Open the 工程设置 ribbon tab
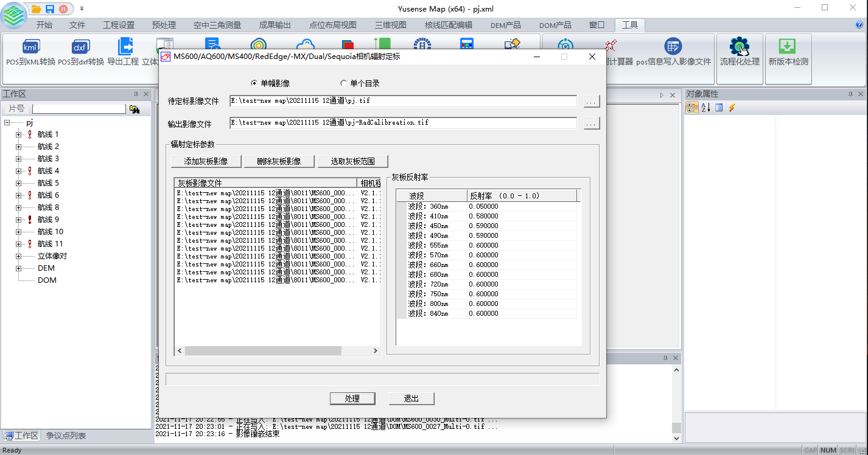 click(x=119, y=26)
